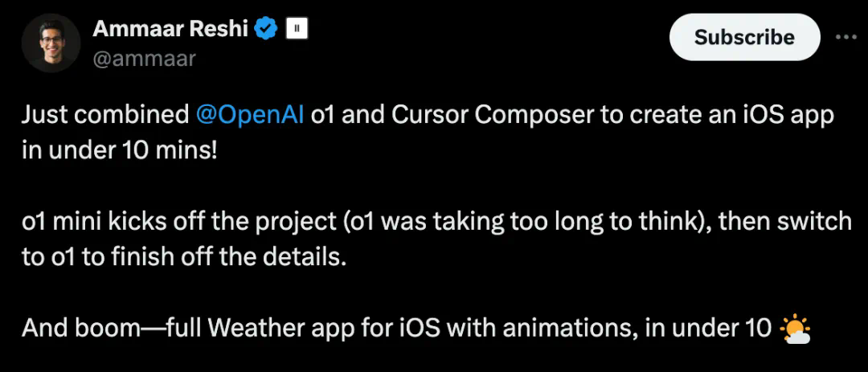The height and width of the screenshot is (372, 868).
Task: Click the blue verified checkmark badge
Action: (266, 30)
